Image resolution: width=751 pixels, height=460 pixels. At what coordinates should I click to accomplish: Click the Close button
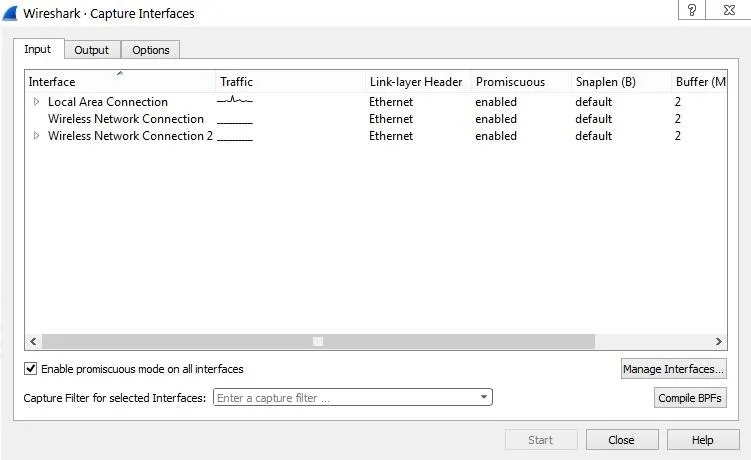[622, 439]
